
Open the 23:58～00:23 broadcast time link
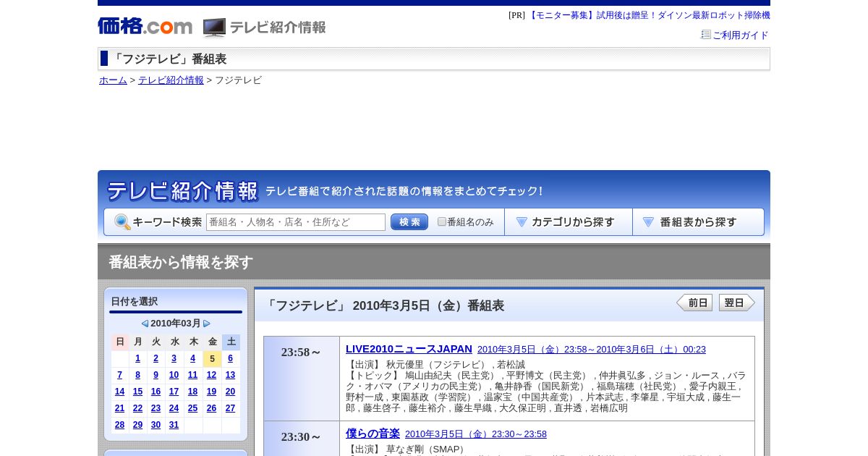pyautogui.click(x=592, y=350)
